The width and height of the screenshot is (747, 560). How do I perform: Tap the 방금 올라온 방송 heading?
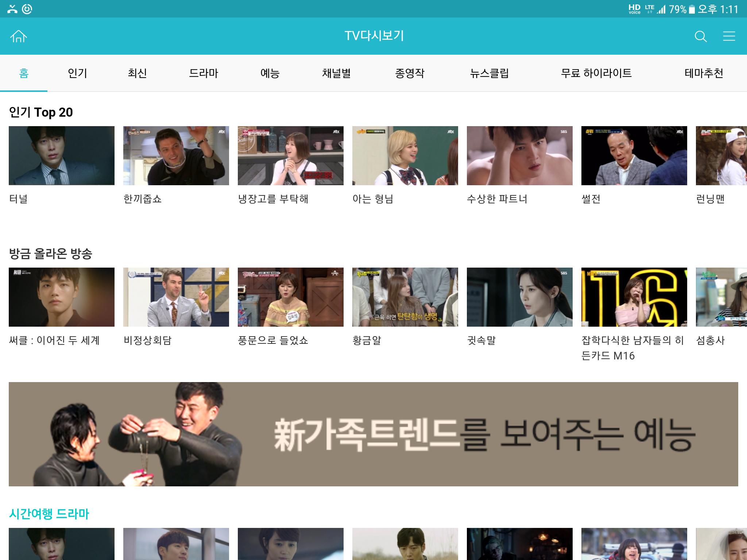[x=50, y=254]
